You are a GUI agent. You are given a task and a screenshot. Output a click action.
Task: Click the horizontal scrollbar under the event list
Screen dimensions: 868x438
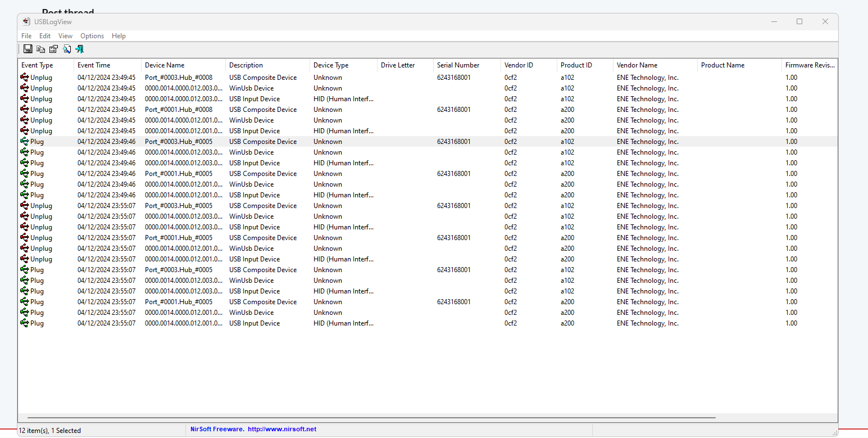(371, 418)
